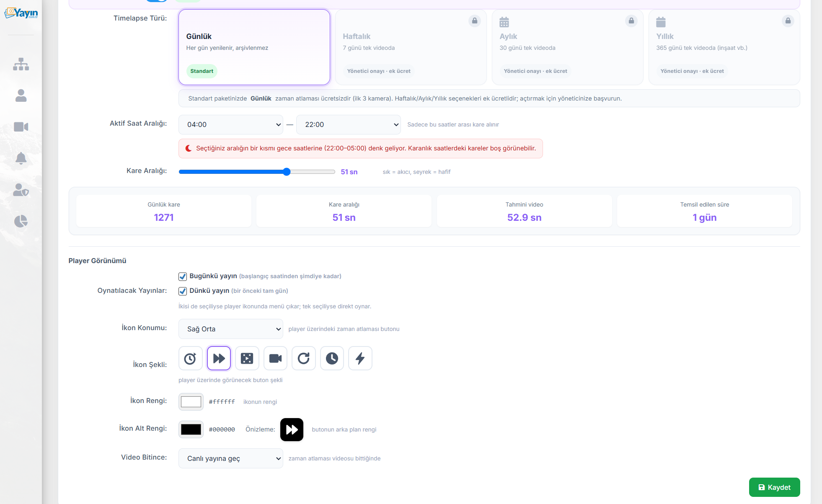822x504 pixels.
Task: Open the black İkon Alt Rengi color swatch
Action: pos(191,429)
